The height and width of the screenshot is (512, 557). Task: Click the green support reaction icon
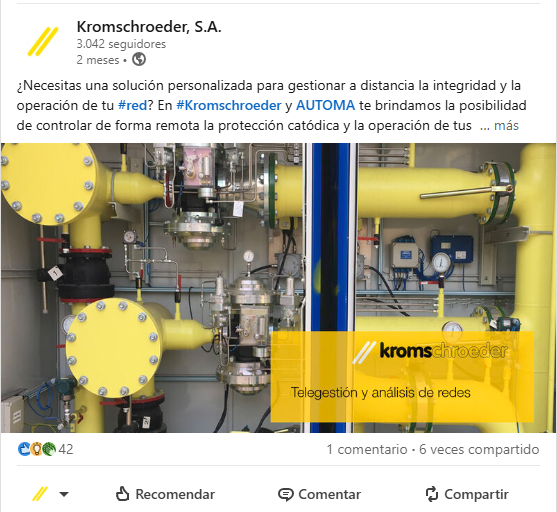coord(49,449)
